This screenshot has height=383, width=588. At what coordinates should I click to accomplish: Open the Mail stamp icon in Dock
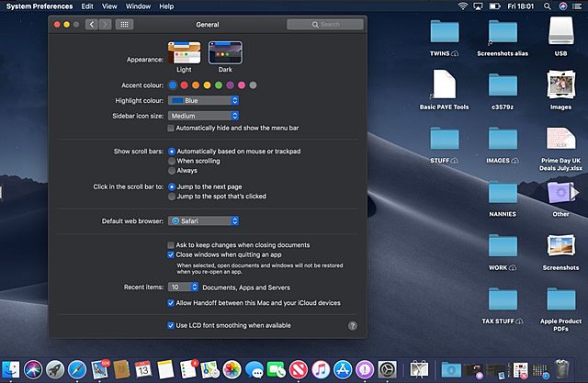(100, 369)
